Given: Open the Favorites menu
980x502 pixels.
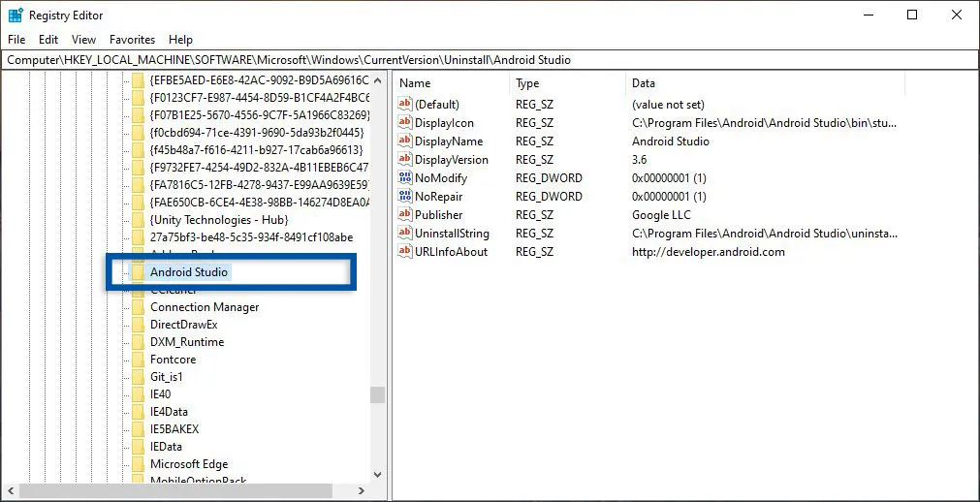Looking at the screenshot, I should pos(132,40).
